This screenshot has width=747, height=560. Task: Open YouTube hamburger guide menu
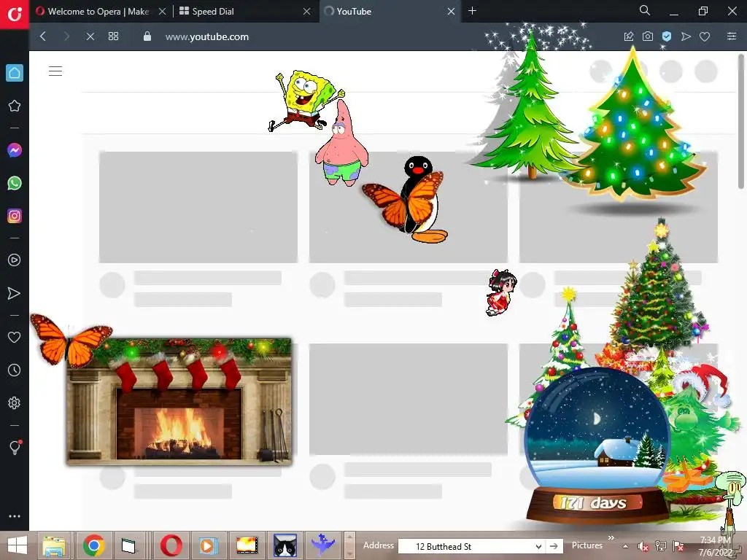click(55, 71)
